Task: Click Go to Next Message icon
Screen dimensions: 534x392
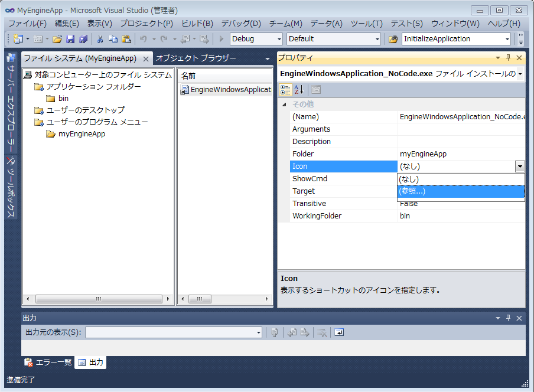Action: click(x=305, y=332)
